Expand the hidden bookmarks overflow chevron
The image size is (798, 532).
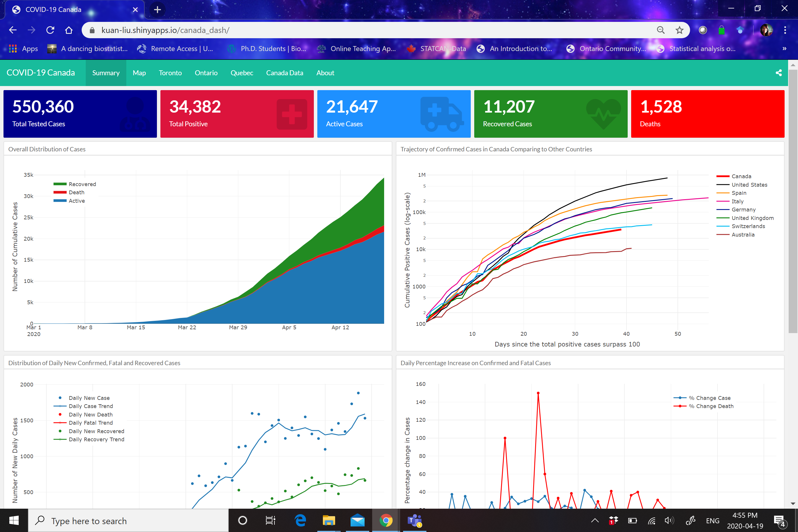coord(784,48)
